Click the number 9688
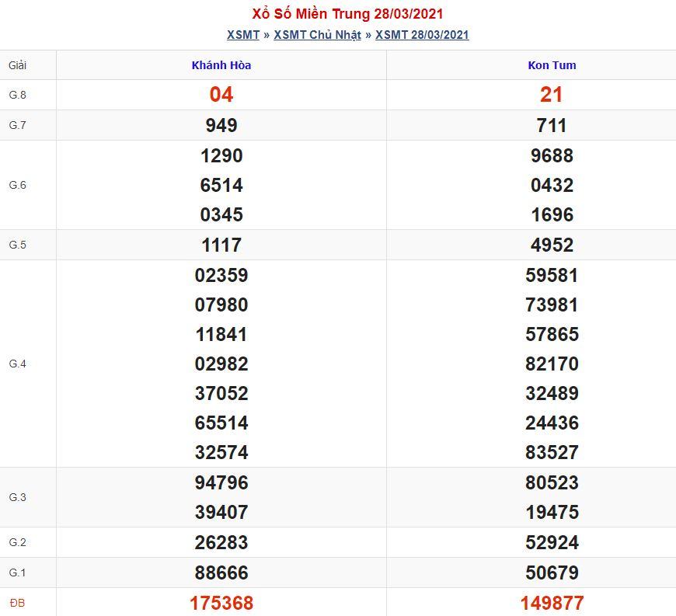This screenshot has width=676, height=616. point(552,155)
